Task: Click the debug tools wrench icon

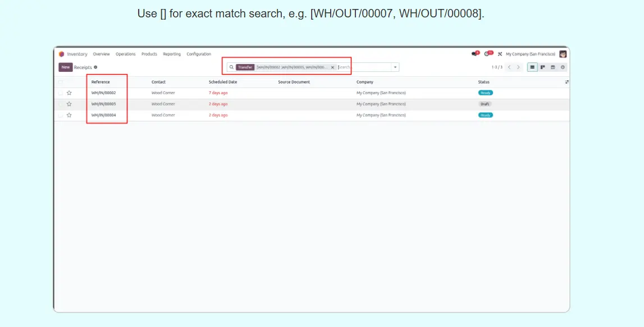Action: point(500,54)
